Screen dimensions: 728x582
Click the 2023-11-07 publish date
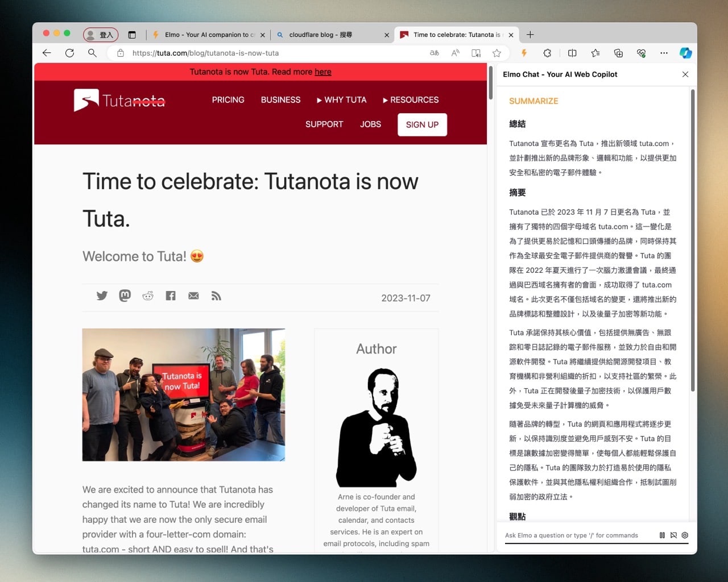406,298
